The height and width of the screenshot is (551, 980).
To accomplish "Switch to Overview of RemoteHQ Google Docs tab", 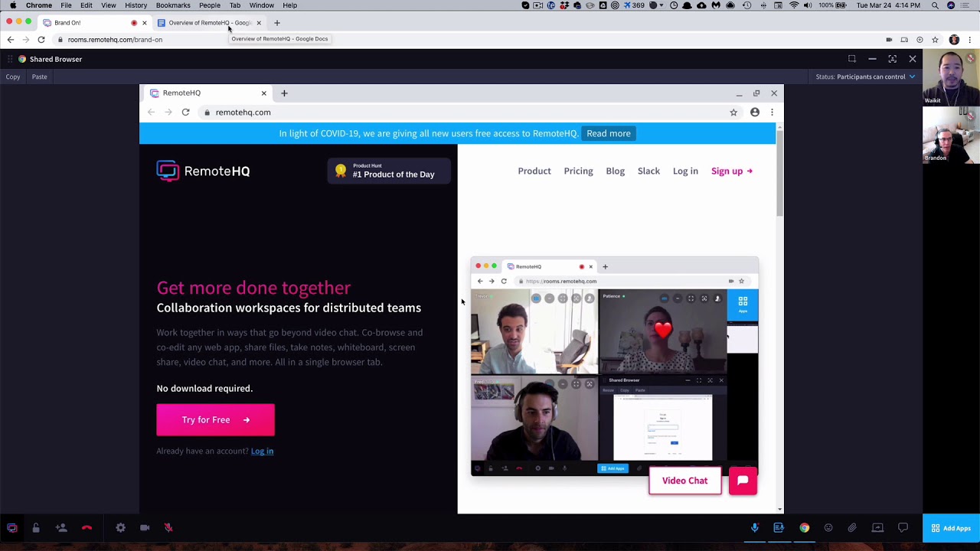I will tap(210, 23).
